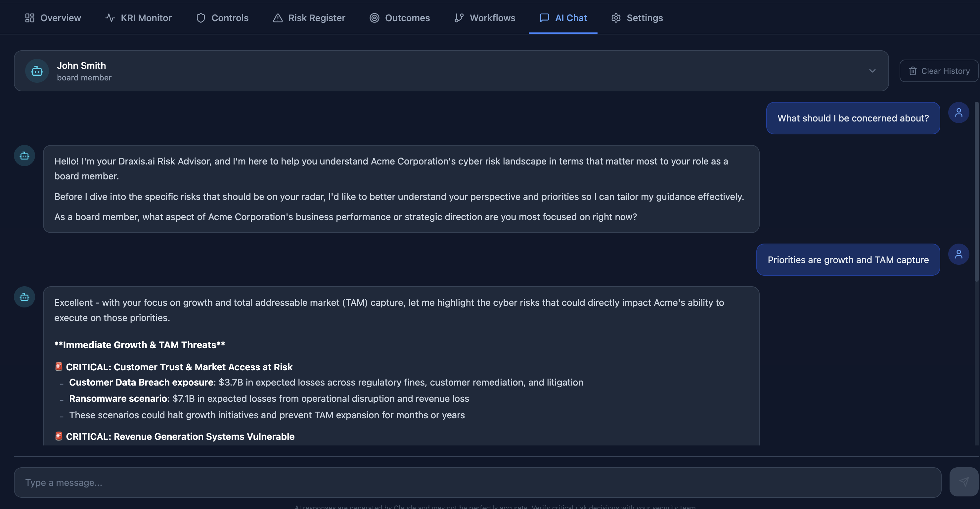Switch to the AI Chat tab

[563, 18]
